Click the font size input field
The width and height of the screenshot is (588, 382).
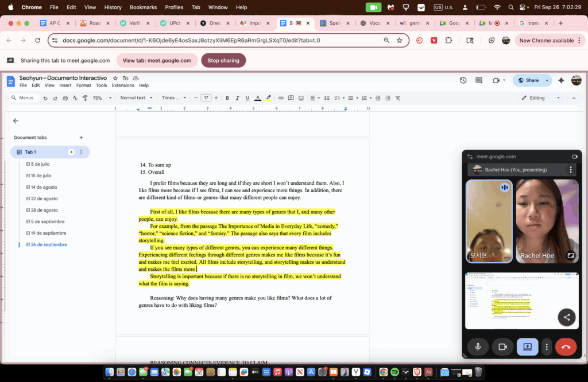point(206,98)
